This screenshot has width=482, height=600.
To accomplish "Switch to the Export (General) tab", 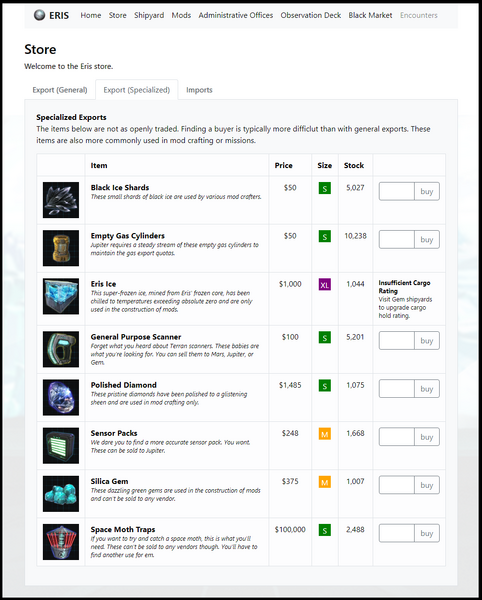I will pos(60,90).
